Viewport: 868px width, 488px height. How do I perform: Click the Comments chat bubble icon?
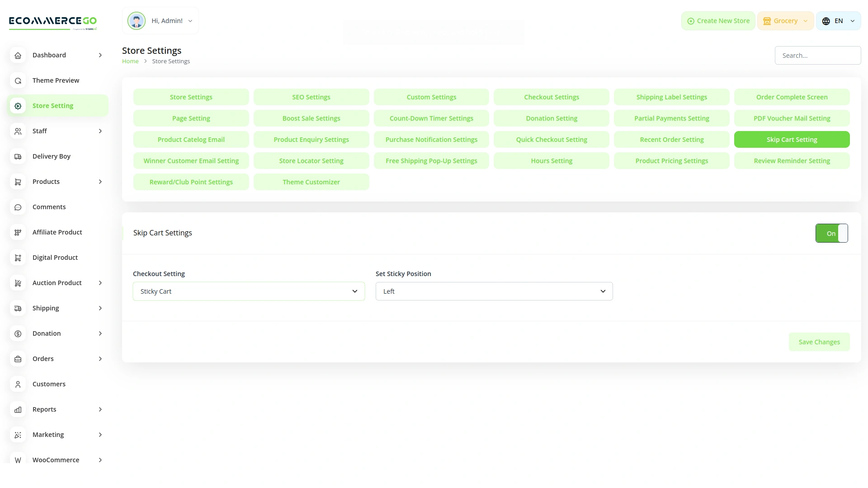coord(18,207)
